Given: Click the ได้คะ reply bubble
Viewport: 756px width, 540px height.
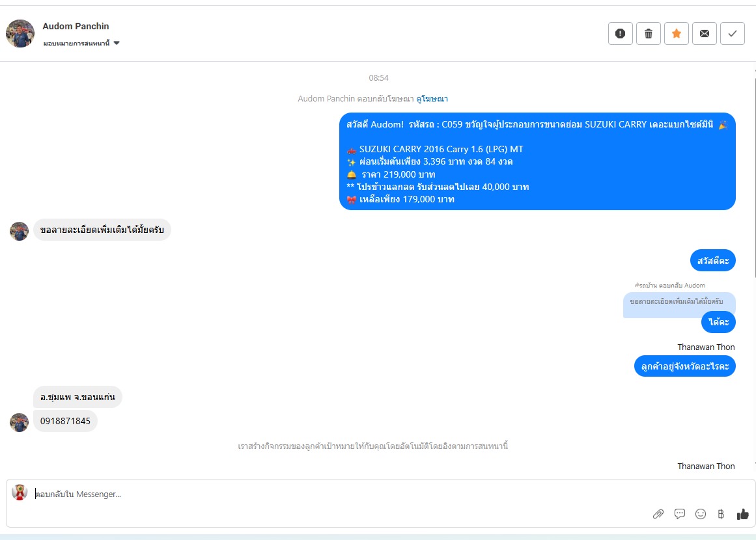Looking at the screenshot, I should (718, 322).
